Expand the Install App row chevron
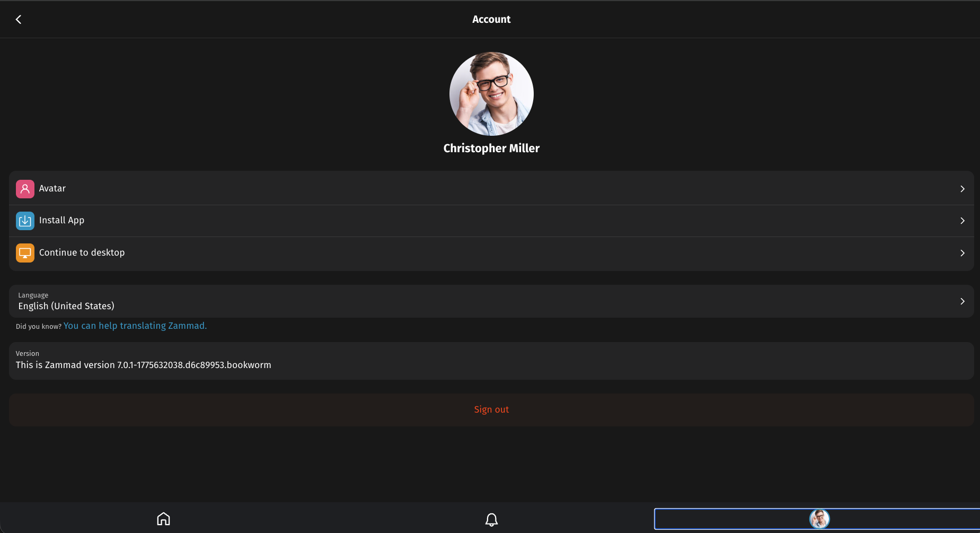The image size is (980, 533). (x=962, y=221)
